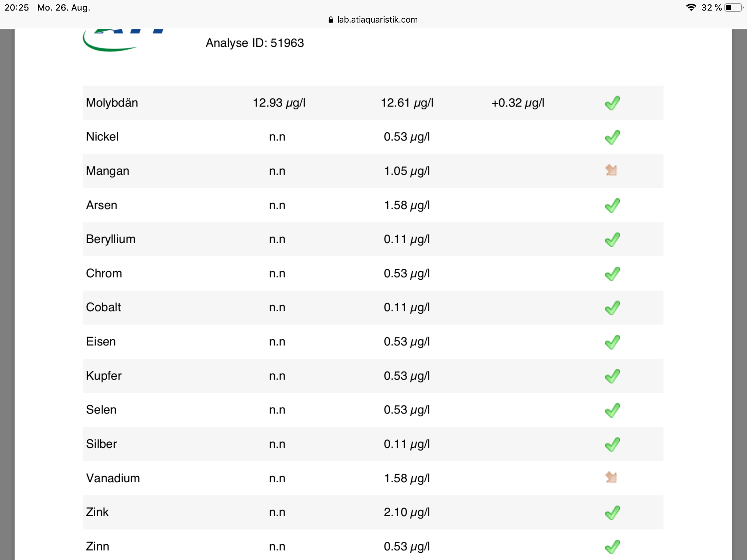Click the green checkmark in Molybdän row
This screenshot has height=560, width=747.
tap(612, 103)
